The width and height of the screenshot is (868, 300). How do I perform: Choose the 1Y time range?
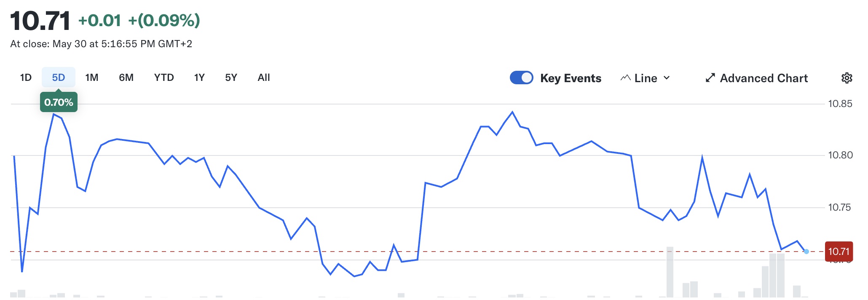point(199,78)
